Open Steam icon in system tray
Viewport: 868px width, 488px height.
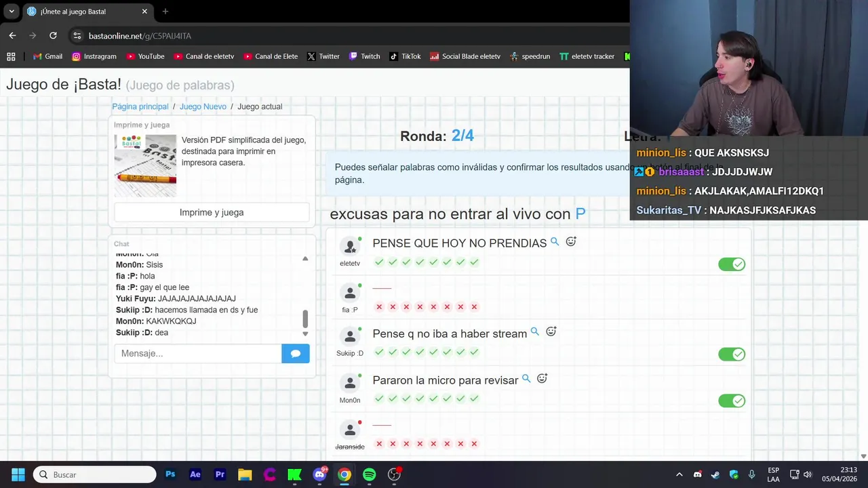(x=715, y=474)
